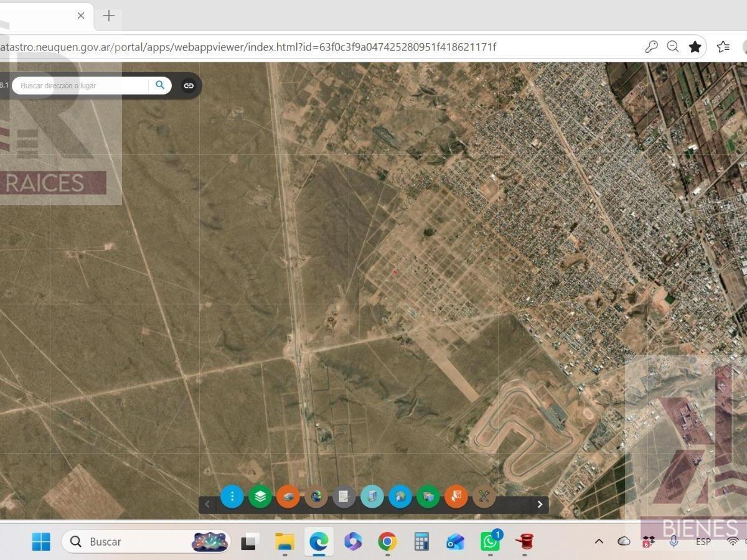Show previous widgets with left arrow

click(x=207, y=504)
